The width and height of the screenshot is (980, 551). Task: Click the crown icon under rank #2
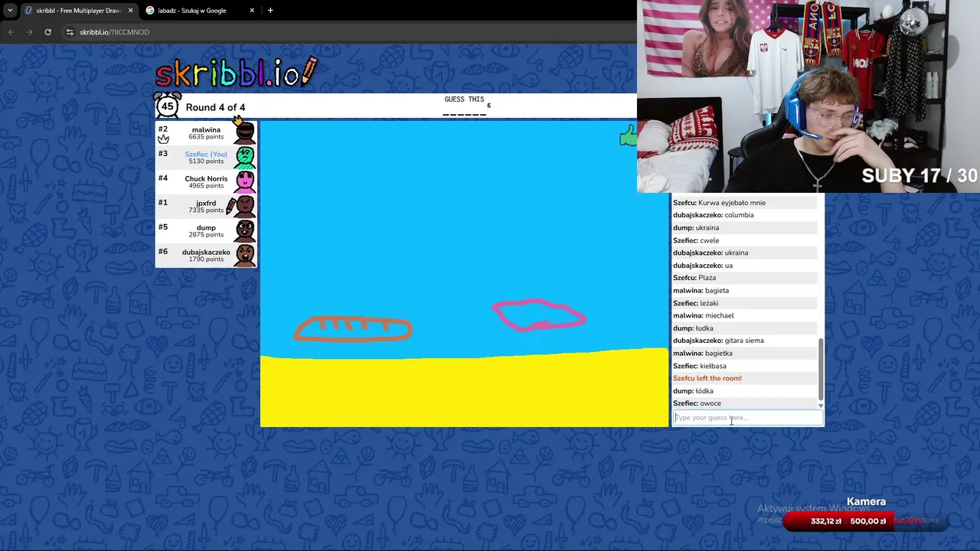pos(163,139)
